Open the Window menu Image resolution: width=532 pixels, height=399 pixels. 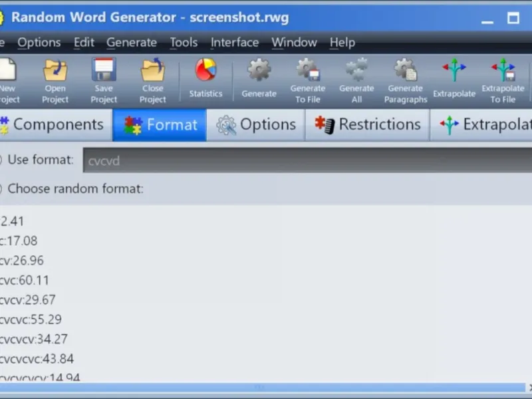(294, 43)
